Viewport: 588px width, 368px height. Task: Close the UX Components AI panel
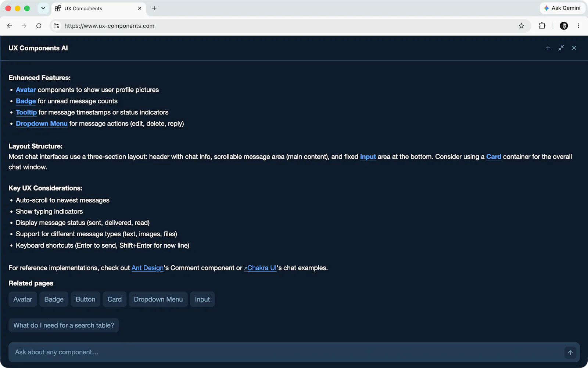point(574,48)
